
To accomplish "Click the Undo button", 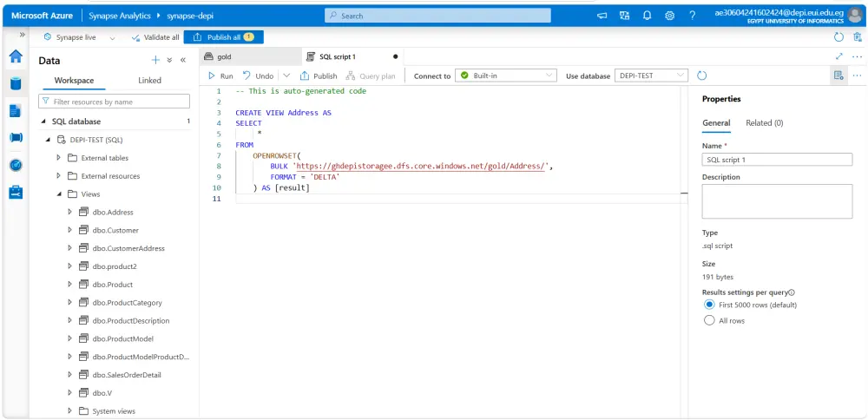I will (x=259, y=75).
